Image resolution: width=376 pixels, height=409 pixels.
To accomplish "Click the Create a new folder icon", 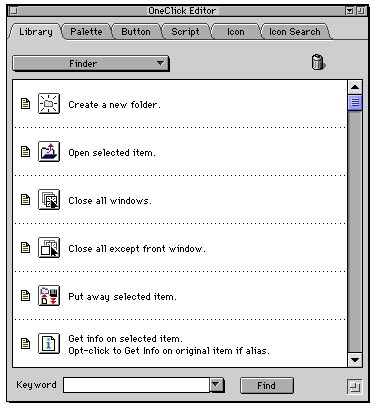I will 49,104.
